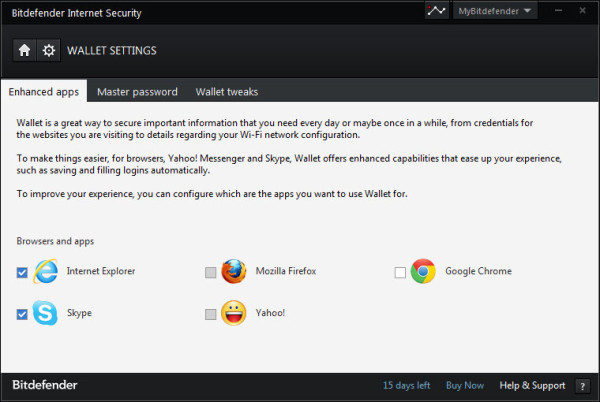
Task: Enable the Mozilla Firefox checkbox
Action: (x=210, y=273)
